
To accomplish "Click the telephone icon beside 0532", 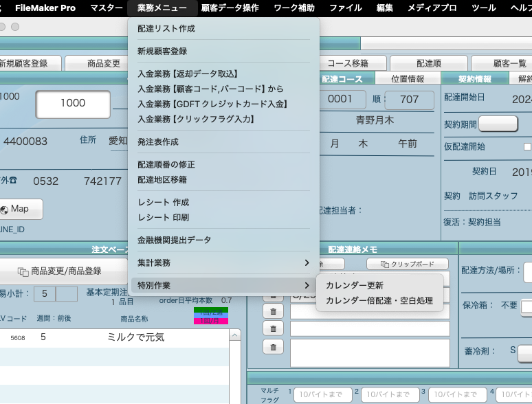I will pos(12,181).
